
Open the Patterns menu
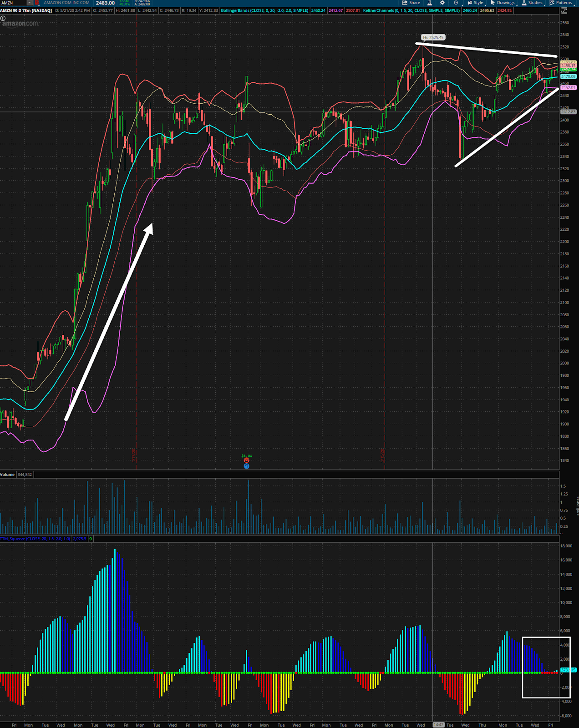pyautogui.click(x=561, y=3)
